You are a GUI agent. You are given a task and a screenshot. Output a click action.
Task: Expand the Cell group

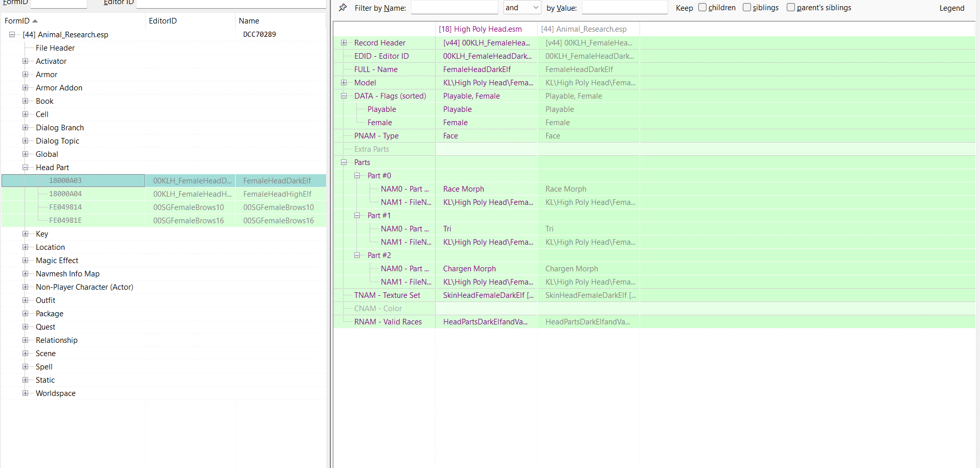[25, 114]
